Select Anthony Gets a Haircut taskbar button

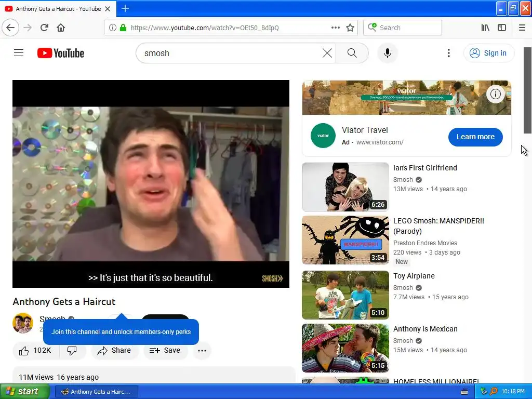coord(96,392)
